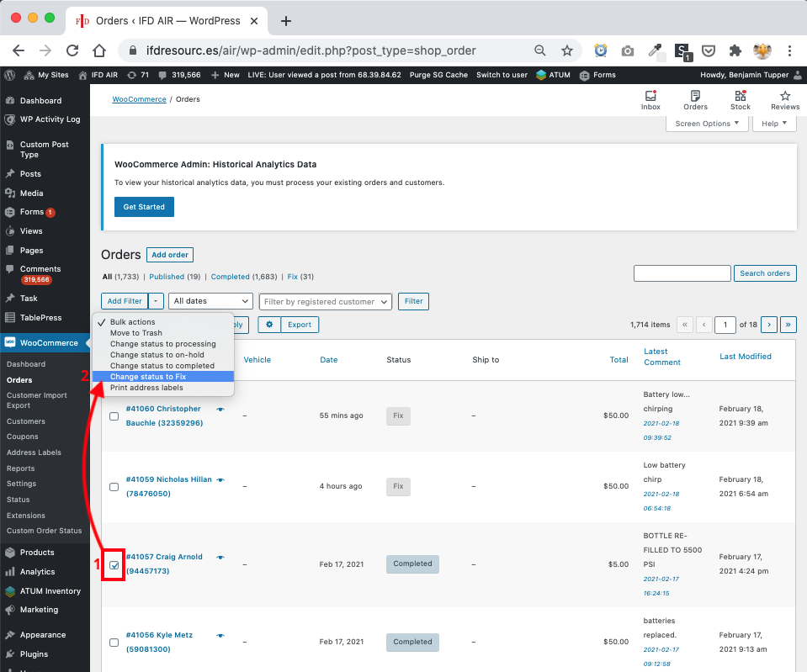Click the camera extension icon

click(x=628, y=50)
